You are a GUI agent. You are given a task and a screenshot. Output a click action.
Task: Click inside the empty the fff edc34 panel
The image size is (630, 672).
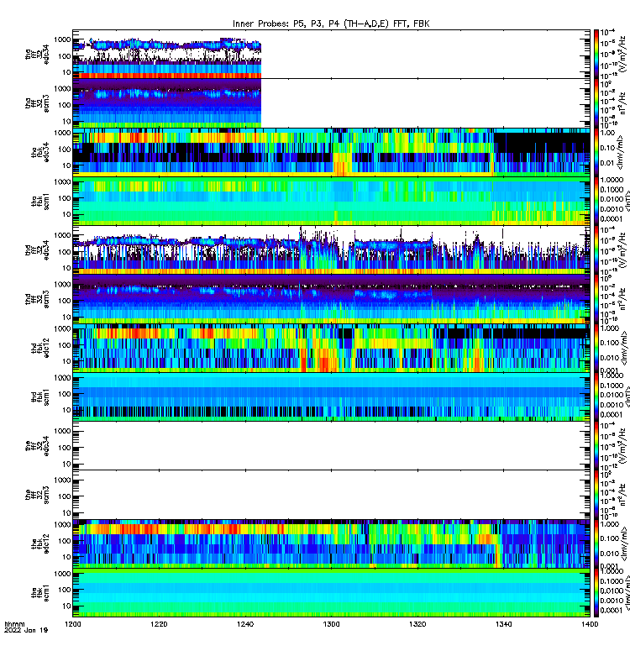[x=331, y=446]
